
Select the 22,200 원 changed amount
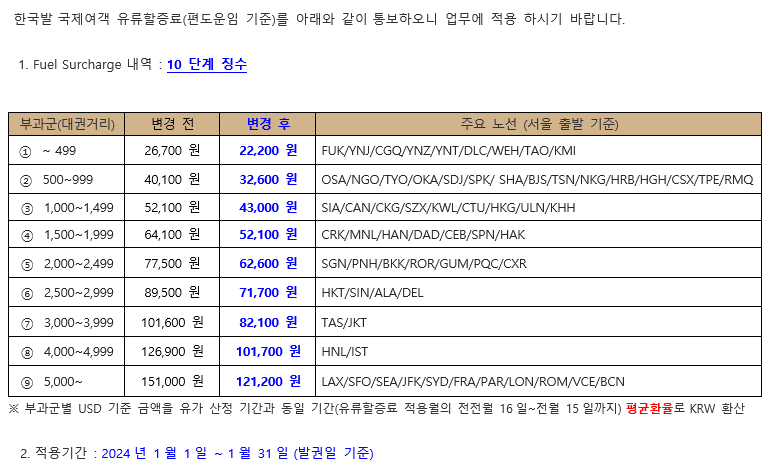268,150
